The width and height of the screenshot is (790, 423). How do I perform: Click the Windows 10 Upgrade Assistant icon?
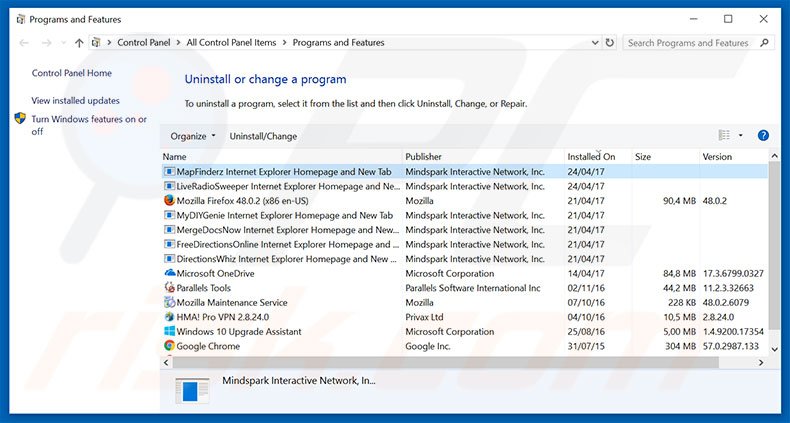[169, 331]
